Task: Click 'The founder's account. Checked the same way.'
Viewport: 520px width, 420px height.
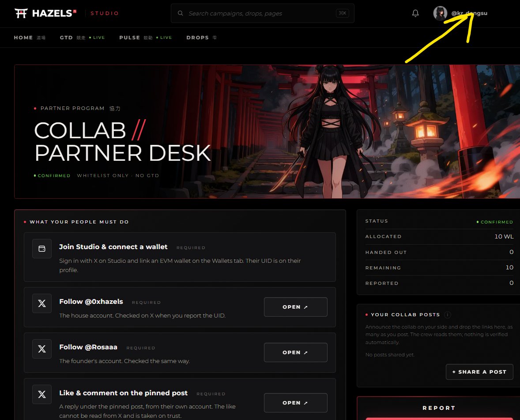Action: click(124, 361)
